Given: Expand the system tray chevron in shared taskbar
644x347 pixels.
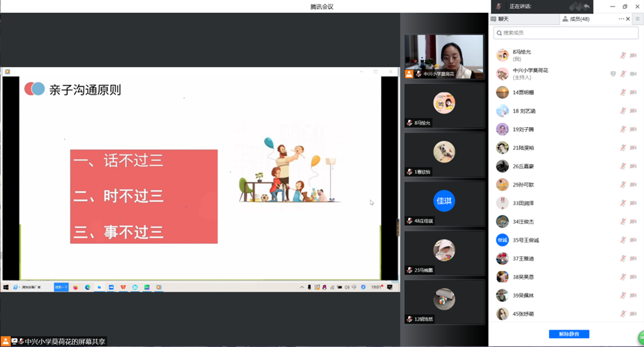Looking at the screenshot, I should (302, 287).
